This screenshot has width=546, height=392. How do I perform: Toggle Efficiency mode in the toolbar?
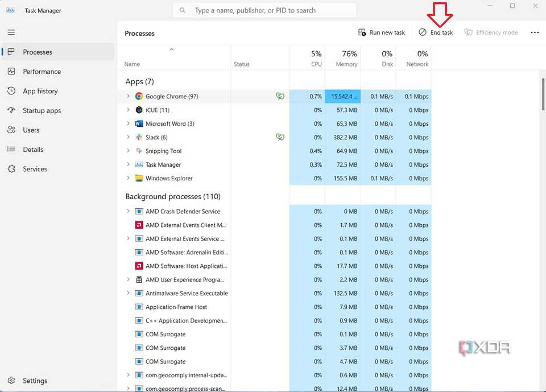click(490, 32)
